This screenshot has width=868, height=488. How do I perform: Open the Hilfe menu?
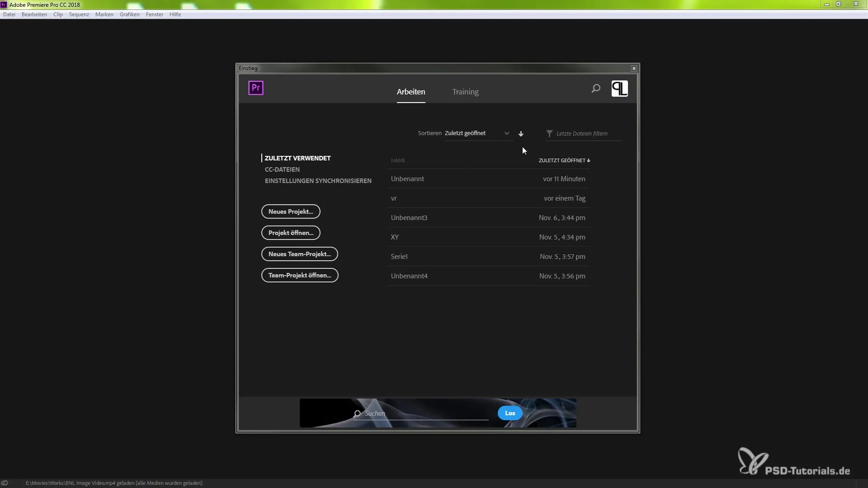(175, 14)
